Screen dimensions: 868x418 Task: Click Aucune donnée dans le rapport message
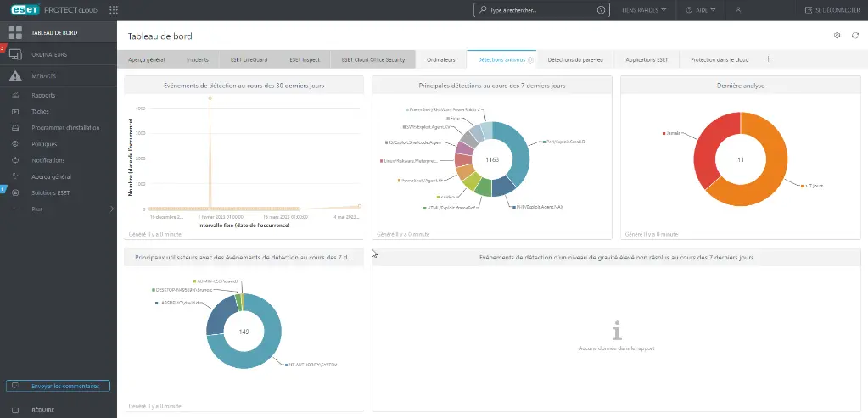pyautogui.click(x=617, y=348)
